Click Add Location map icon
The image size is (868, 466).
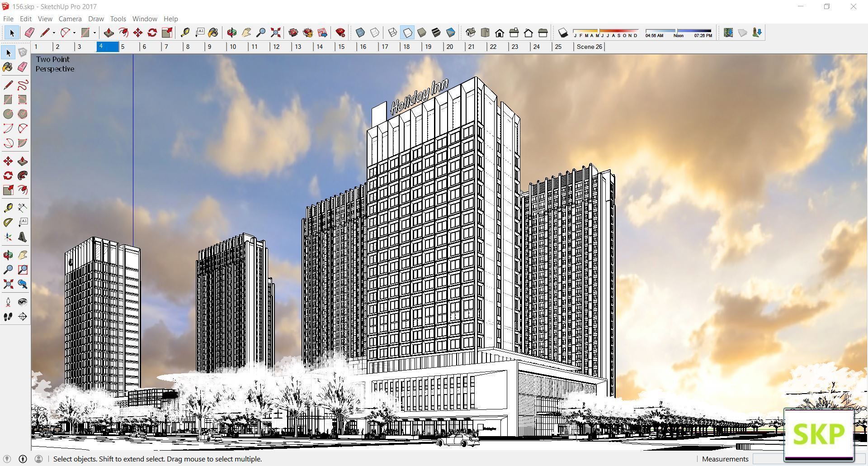(728, 33)
